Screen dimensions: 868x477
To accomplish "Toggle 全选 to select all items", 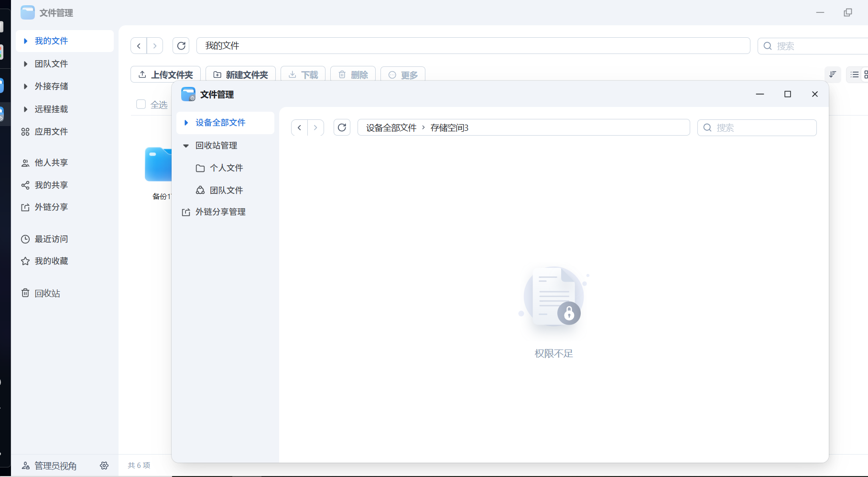I will 141,104.
